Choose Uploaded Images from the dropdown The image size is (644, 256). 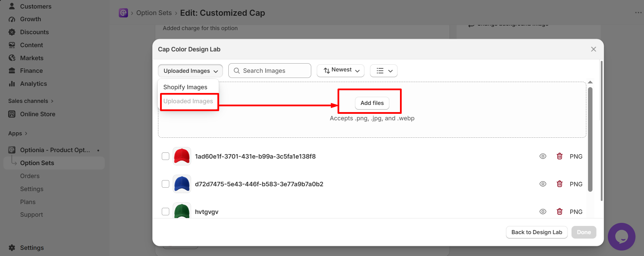[188, 101]
